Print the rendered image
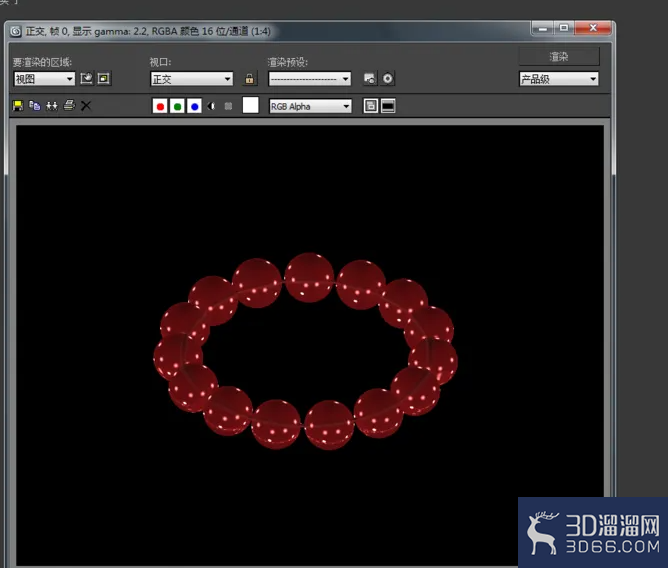 69,105
